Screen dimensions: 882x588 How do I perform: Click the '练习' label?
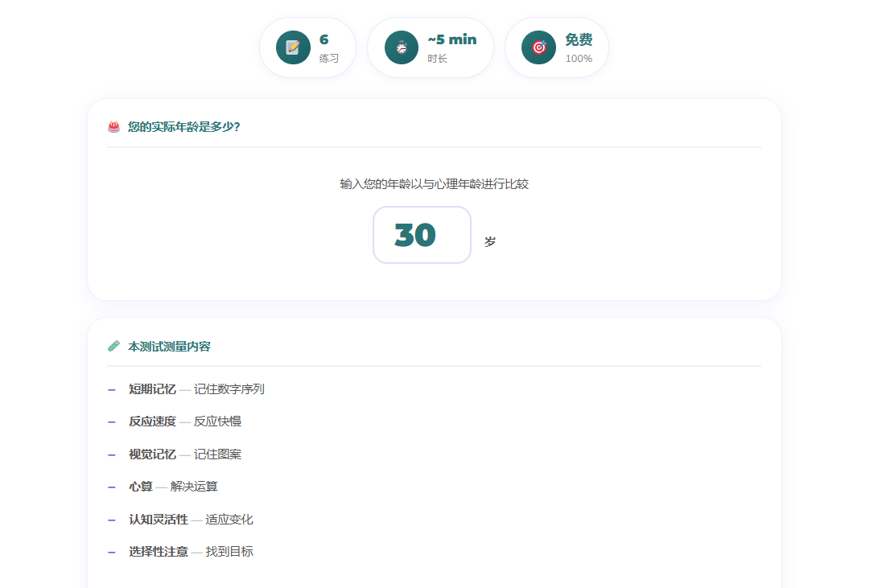tap(329, 59)
